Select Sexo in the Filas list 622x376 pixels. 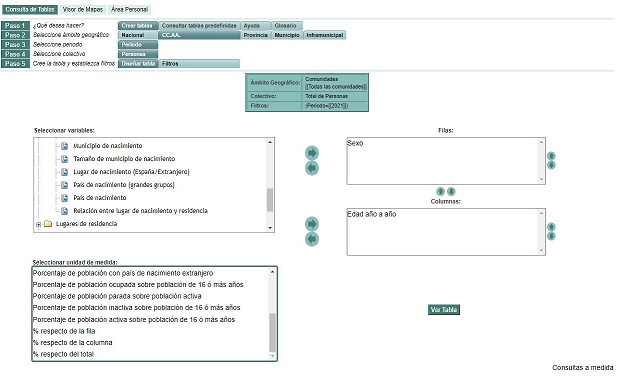tap(355, 143)
